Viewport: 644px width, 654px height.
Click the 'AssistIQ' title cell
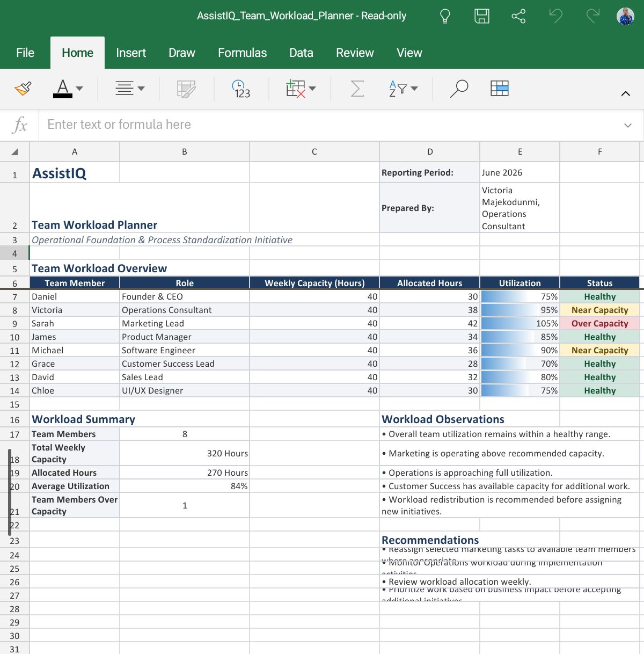75,173
